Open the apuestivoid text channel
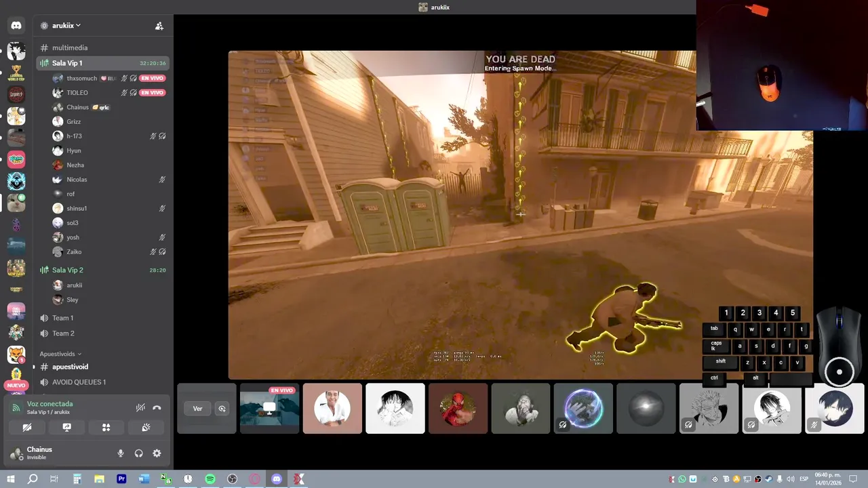 coord(103,367)
